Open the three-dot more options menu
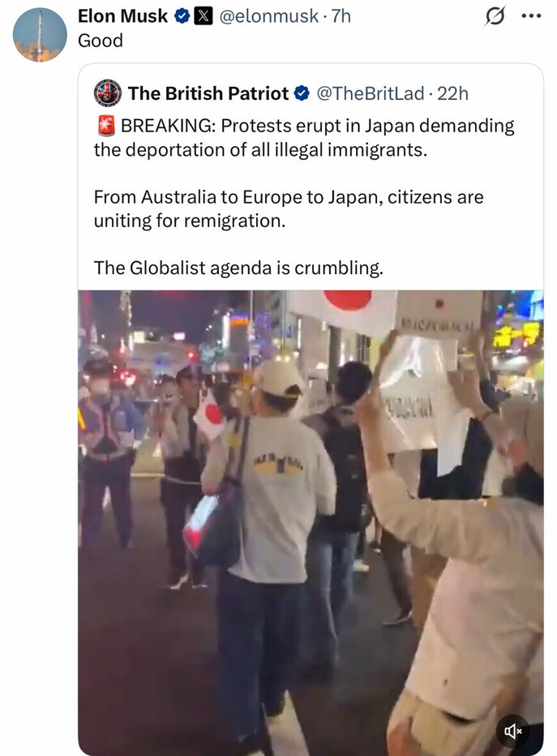Screen dimensions: 557x756 click(531, 16)
